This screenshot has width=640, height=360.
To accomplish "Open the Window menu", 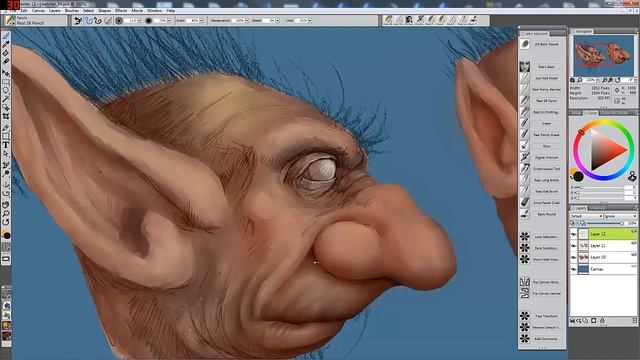I will point(154,11).
